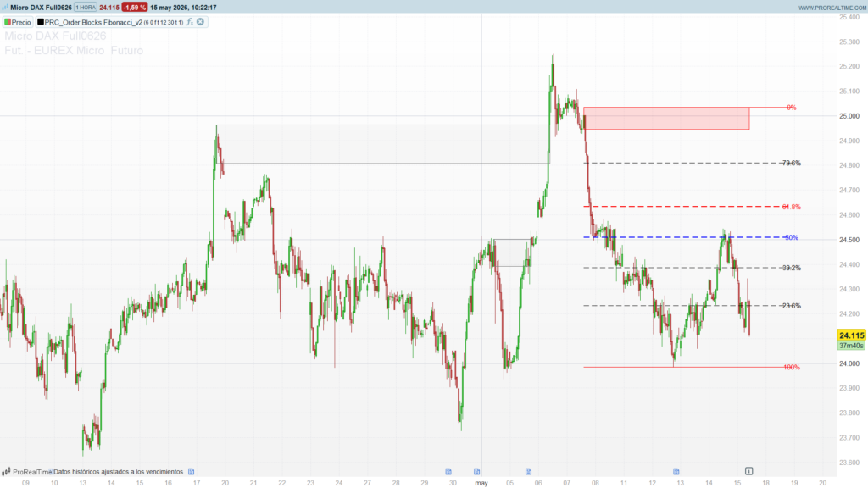Click the 0% Fibonacci level label
Viewport: 868px width, 488px height.
pos(791,108)
